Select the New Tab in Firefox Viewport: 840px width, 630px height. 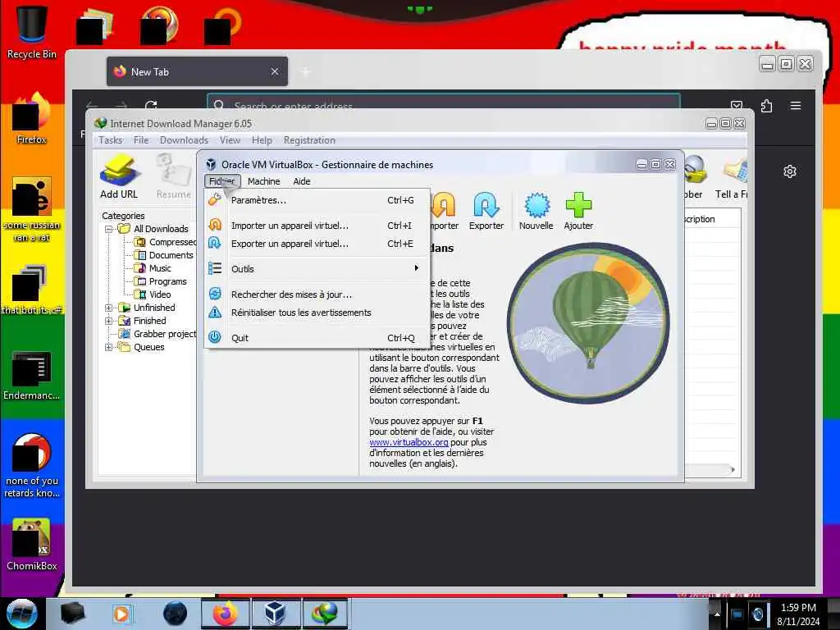tap(197, 71)
